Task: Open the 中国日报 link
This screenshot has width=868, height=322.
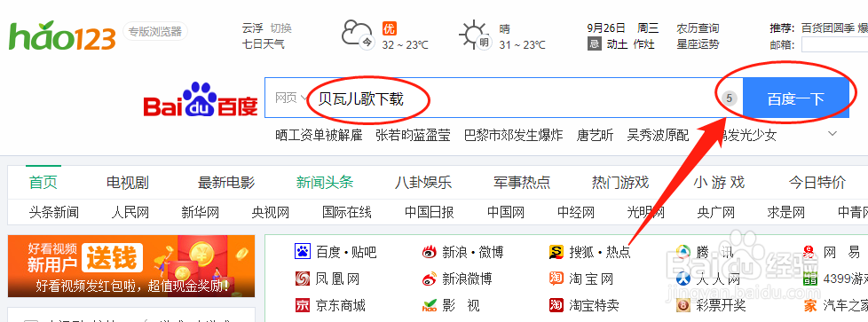Action: [x=430, y=212]
